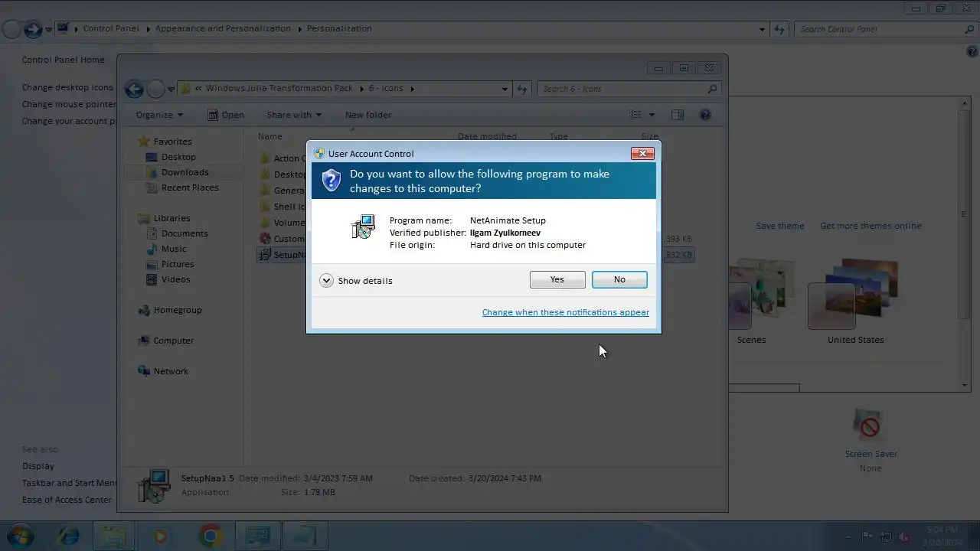The image size is (980, 551).
Task: Open Ease of Access Center link
Action: coord(67,500)
